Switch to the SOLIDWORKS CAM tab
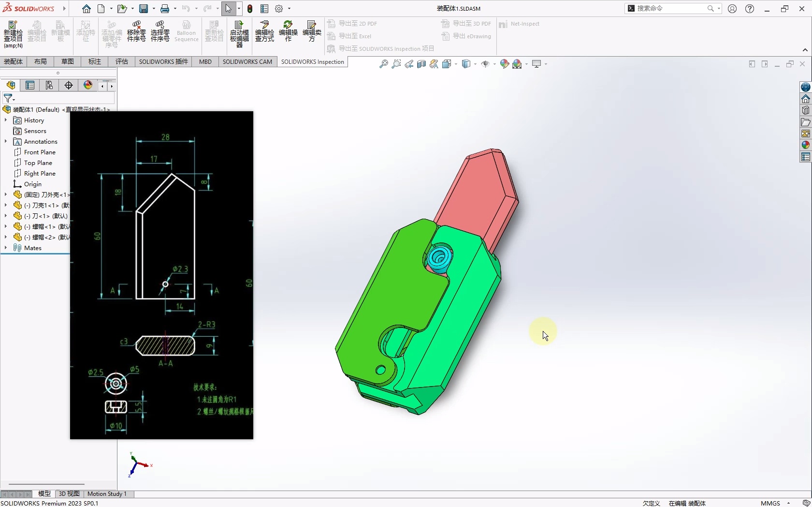Screen dimensions: 812x507 [247, 62]
